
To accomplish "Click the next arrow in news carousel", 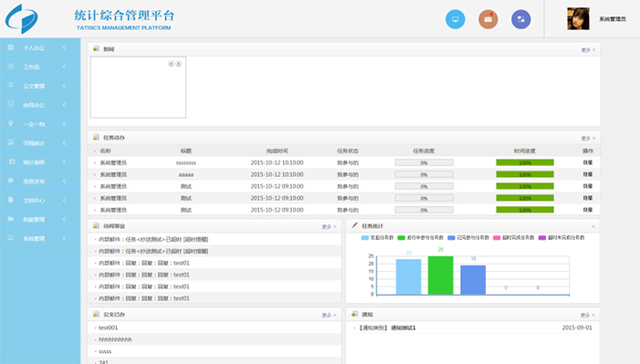I will pos(178,64).
